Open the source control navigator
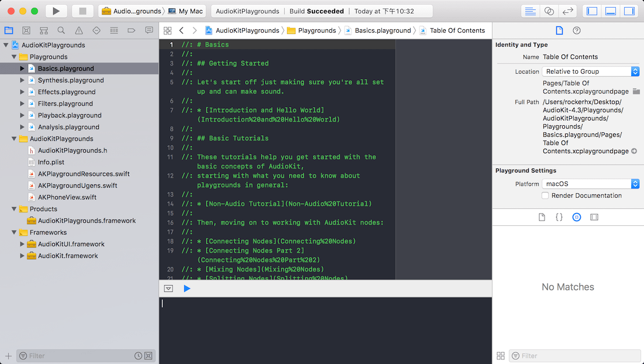 [26, 30]
